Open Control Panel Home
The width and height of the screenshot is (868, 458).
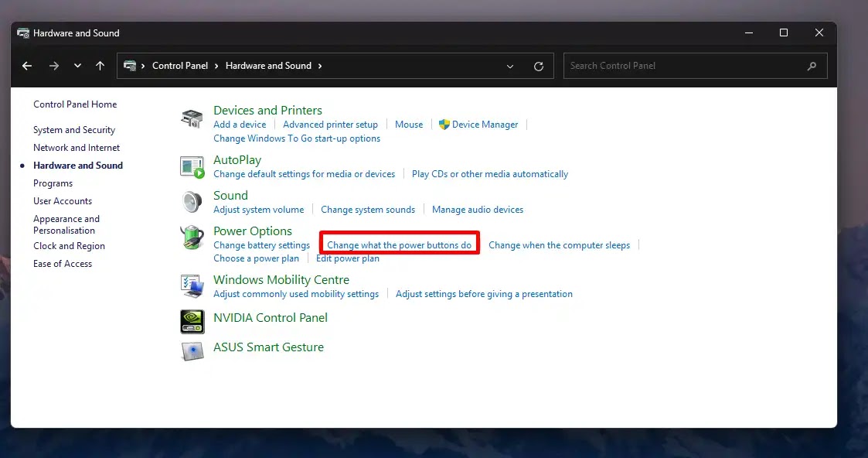[75, 104]
